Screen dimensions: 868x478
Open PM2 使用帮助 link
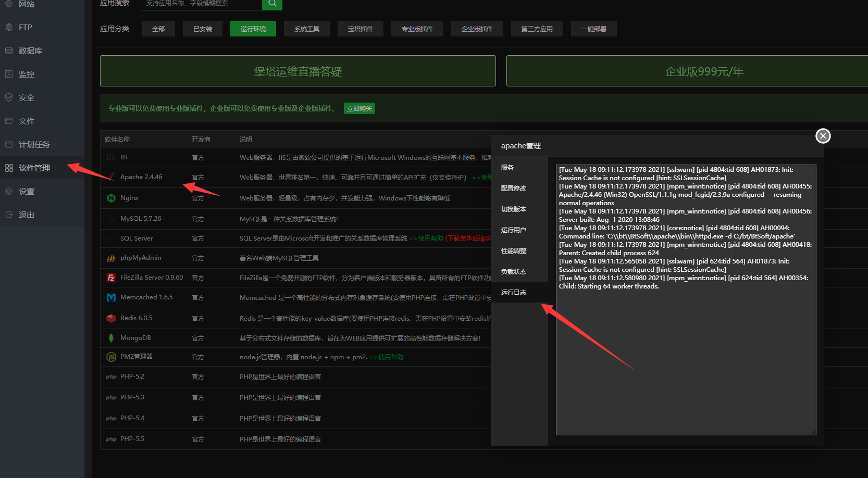click(387, 357)
